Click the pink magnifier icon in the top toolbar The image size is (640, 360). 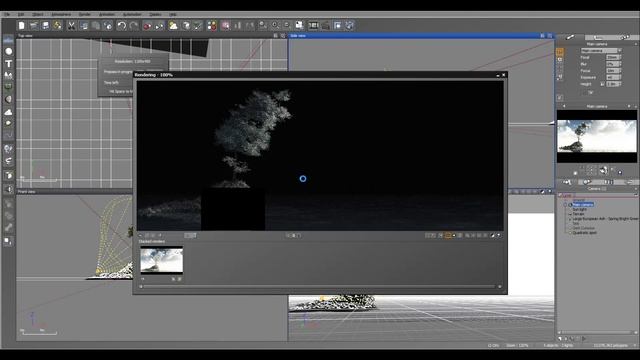point(225,26)
